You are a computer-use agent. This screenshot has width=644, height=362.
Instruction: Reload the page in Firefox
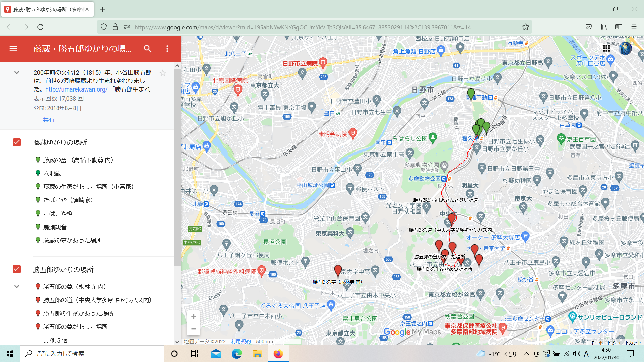click(40, 27)
